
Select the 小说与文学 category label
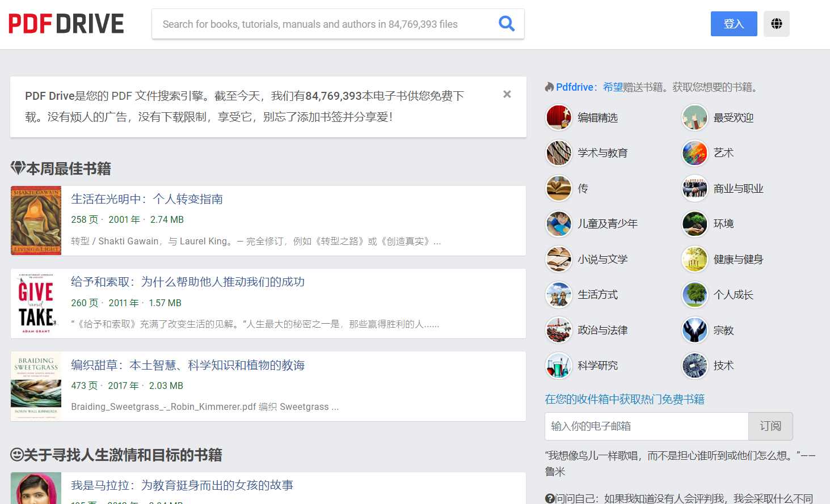(x=603, y=260)
